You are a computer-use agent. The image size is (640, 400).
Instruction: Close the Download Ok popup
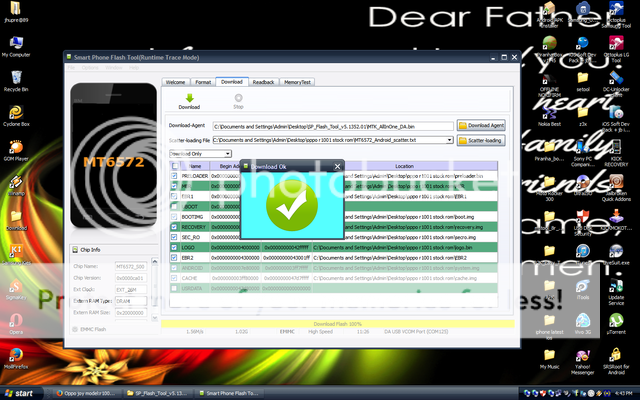pyautogui.click(x=336, y=166)
